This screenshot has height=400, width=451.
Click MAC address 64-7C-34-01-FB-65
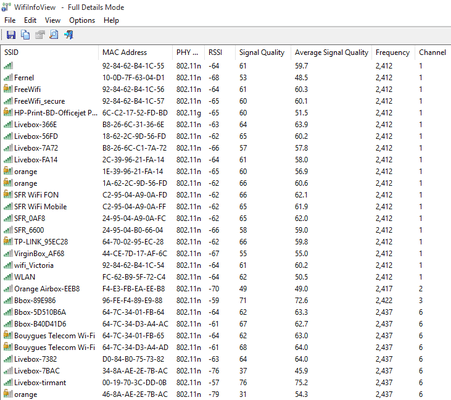pos(133,336)
